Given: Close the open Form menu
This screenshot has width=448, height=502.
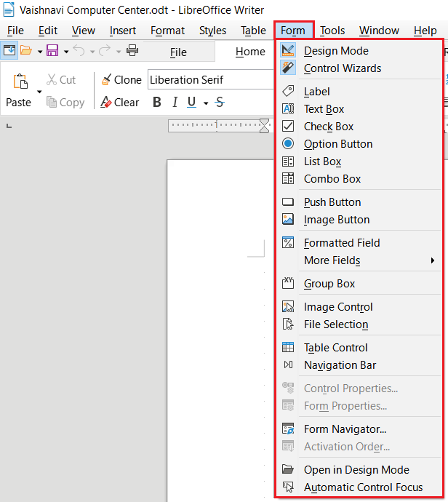Looking at the screenshot, I should (293, 31).
